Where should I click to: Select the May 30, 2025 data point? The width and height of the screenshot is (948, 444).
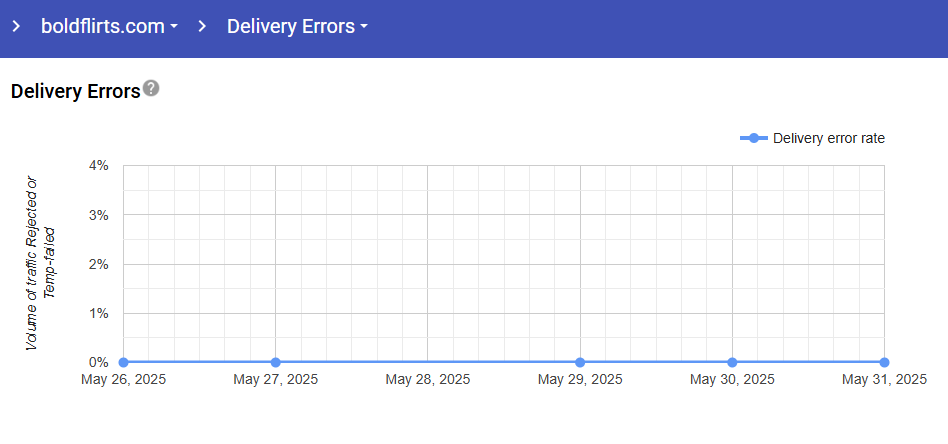point(732,362)
